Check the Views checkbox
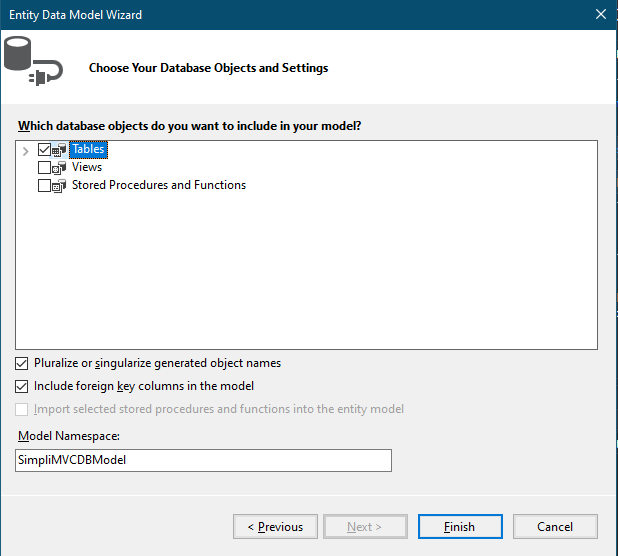The image size is (618, 556). coord(44,167)
